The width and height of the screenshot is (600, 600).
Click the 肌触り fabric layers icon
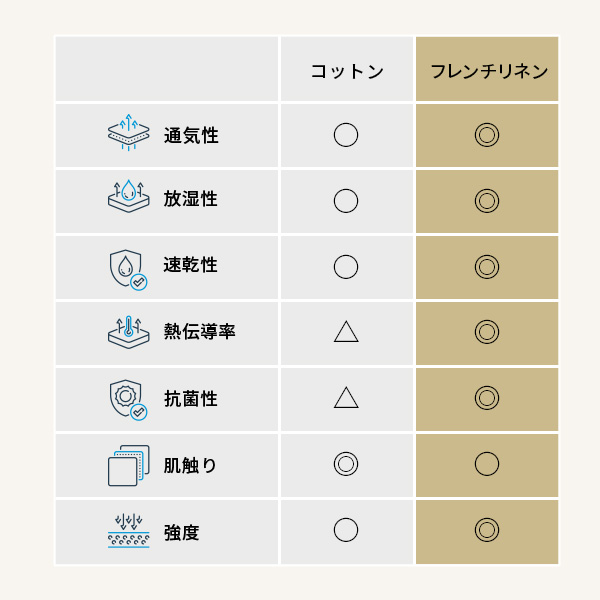point(128,465)
